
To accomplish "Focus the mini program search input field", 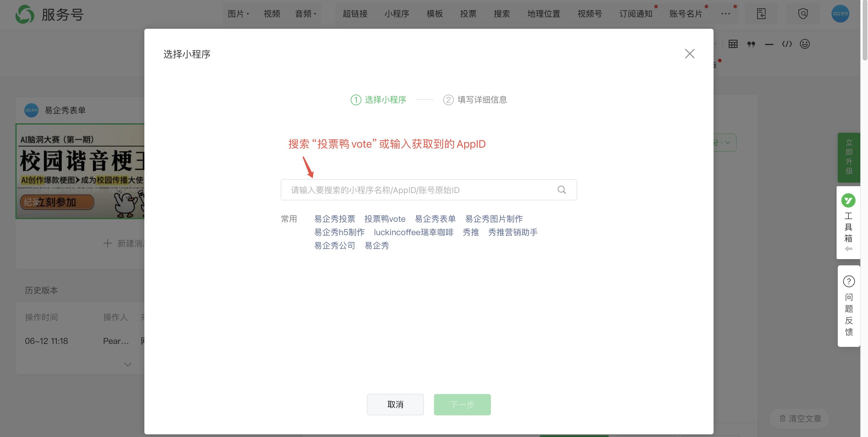I will (x=429, y=190).
